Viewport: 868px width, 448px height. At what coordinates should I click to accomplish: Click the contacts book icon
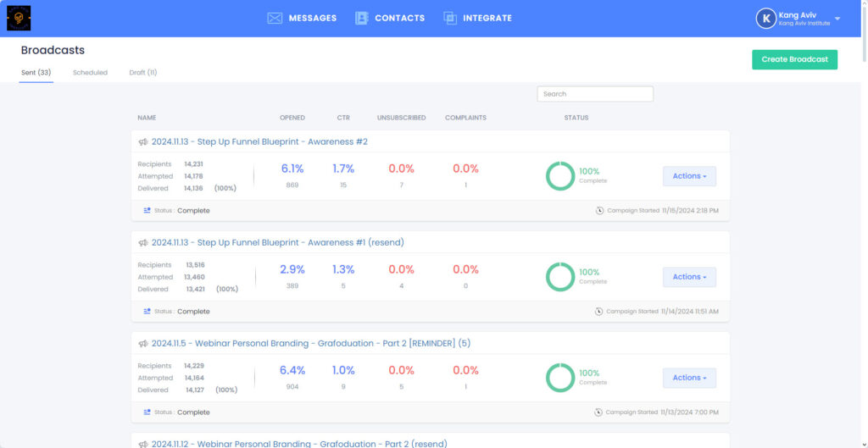[361, 19]
